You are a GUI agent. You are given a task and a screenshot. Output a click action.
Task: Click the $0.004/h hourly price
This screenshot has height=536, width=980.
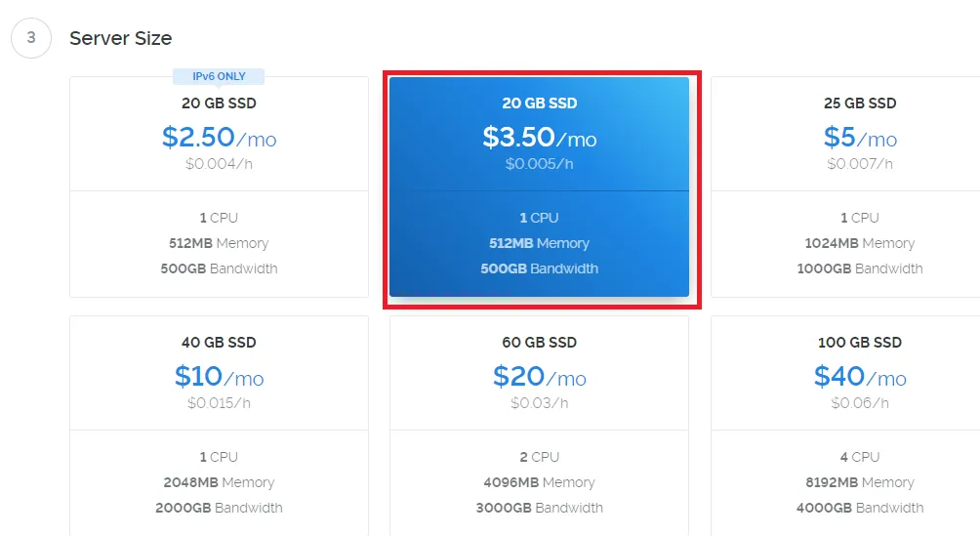219,164
